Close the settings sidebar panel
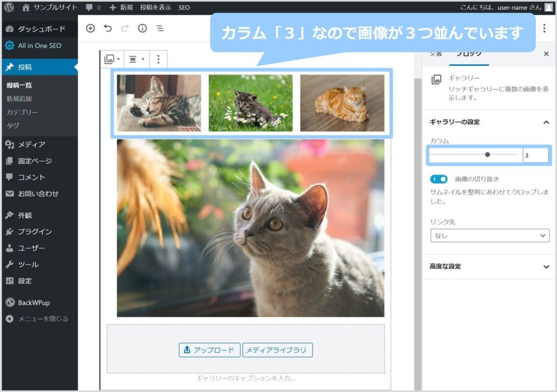The height and width of the screenshot is (392, 557). pyautogui.click(x=546, y=54)
